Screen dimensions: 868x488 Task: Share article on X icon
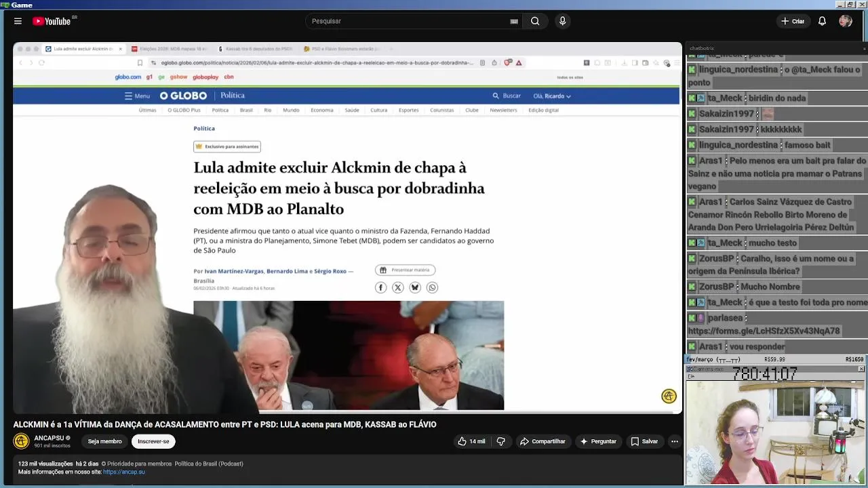coord(398,287)
